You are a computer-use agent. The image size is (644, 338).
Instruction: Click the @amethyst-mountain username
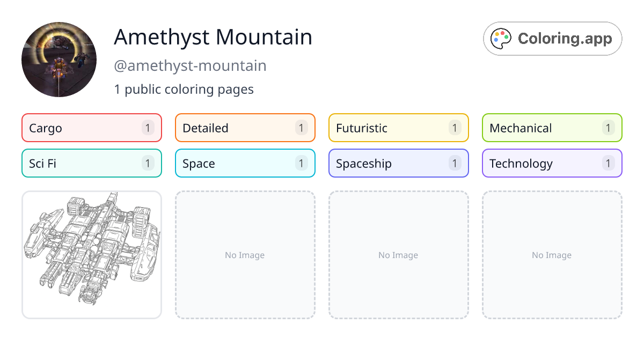pyautogui.click(x=190, y=65)
